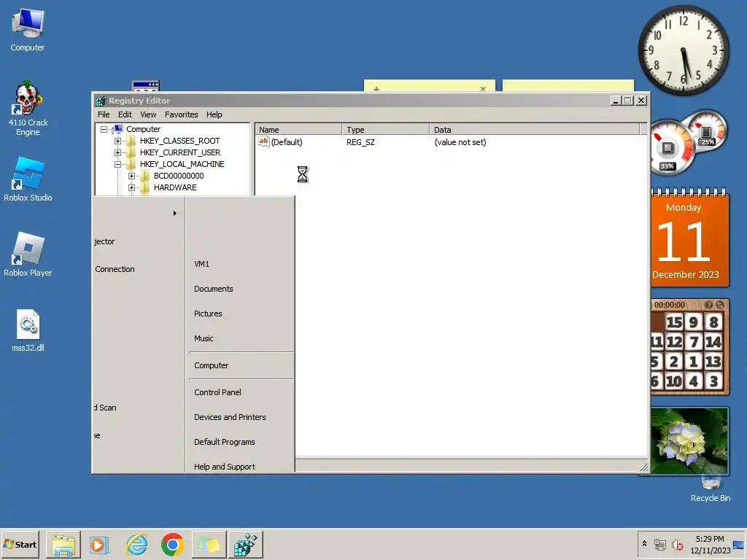The image size is (747, 560).
Task: Select the HKEY_LOCAL_MACHINE tree label
Action: coord(182,164)
